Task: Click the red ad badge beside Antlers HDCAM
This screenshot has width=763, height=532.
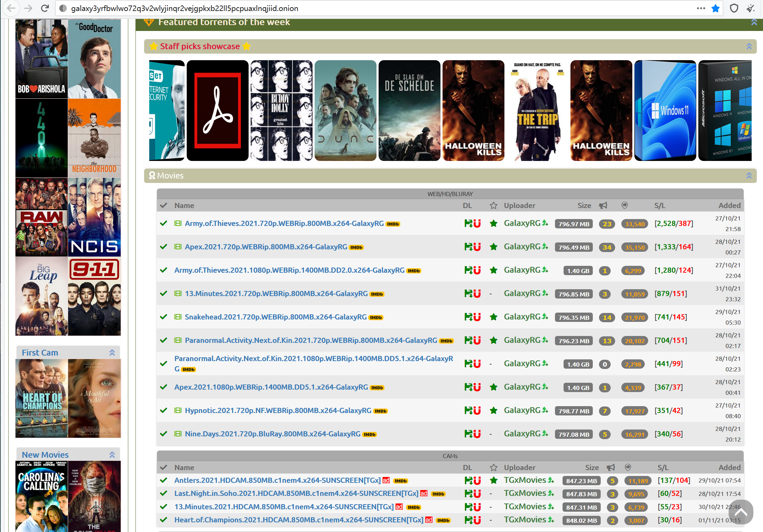Action: coord(386,480)
